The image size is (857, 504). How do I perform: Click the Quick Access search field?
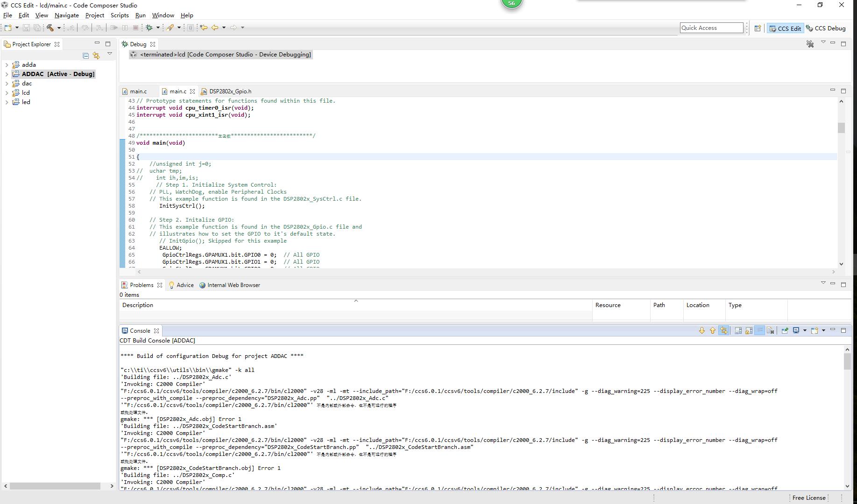click(x=711, y=28)
